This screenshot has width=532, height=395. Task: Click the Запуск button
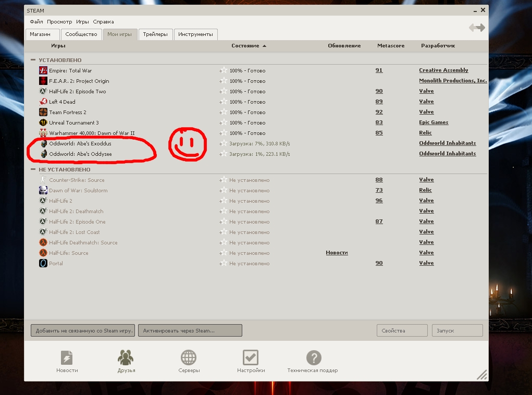pos(457,330)
